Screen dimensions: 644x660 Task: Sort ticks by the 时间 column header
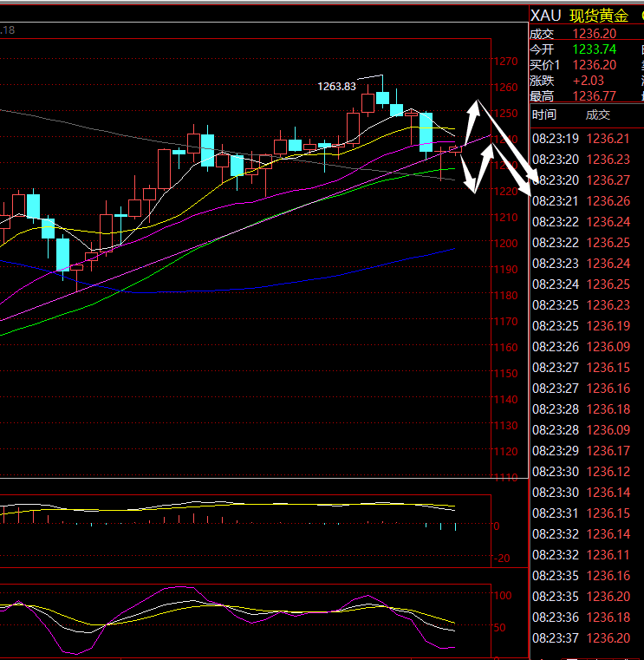(x=544, y=115)
